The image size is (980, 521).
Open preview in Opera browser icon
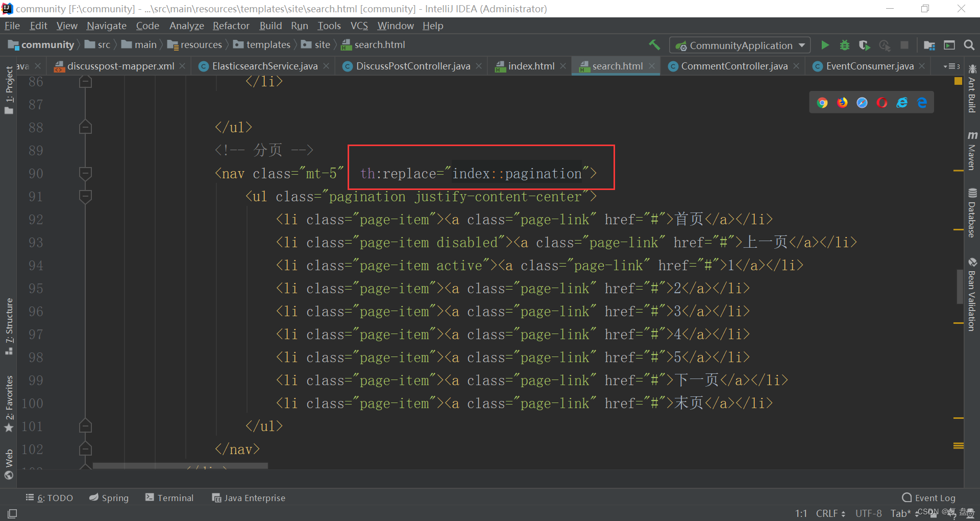click(882, 103)
